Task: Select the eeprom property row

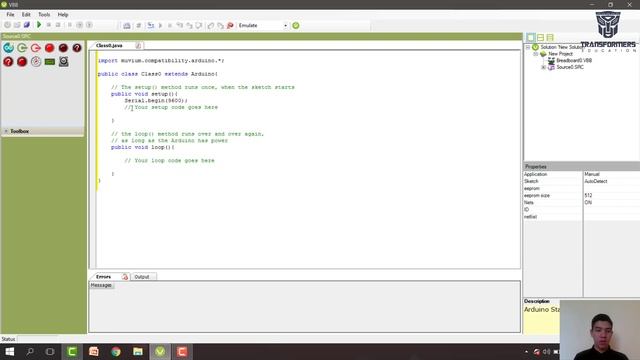Action: (581, 188)
